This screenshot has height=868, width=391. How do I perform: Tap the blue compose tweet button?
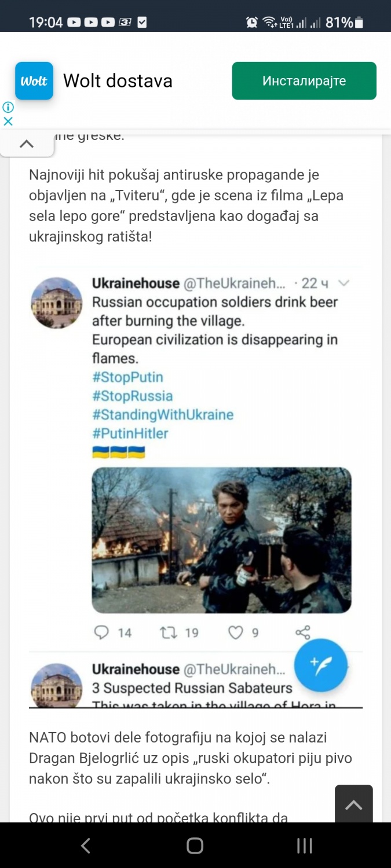[x=321, y=665]
